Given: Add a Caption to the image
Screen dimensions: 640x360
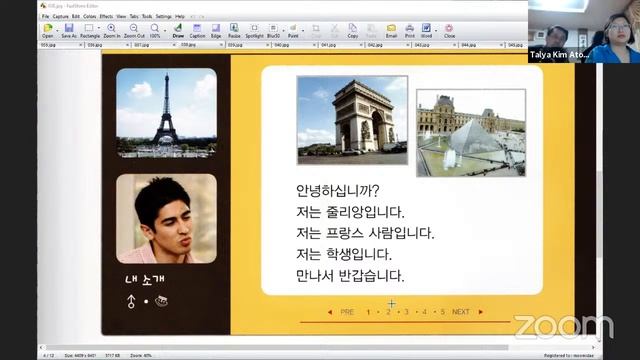Looking at the screenshot, I should pos(197,28).
